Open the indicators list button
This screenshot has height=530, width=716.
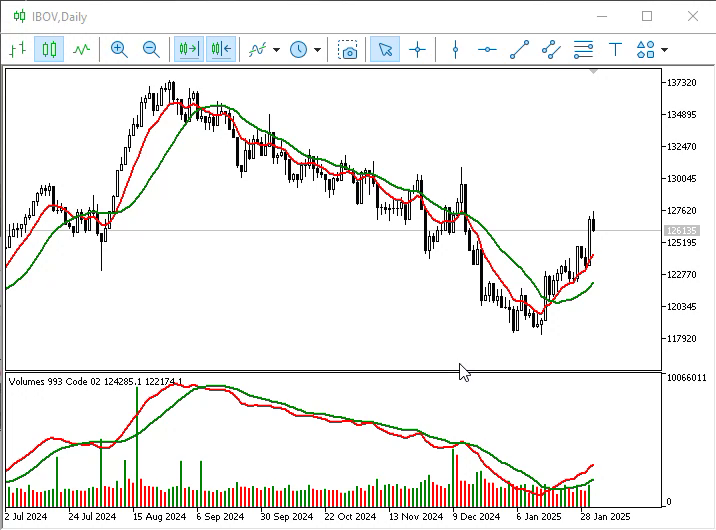pyautogui.click(x=257, y=49)
